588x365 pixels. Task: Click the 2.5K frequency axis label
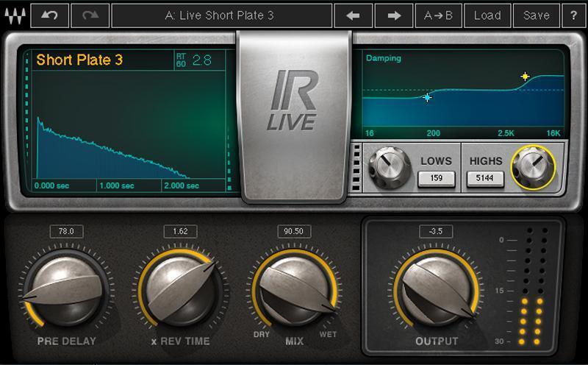coord(506,133)
